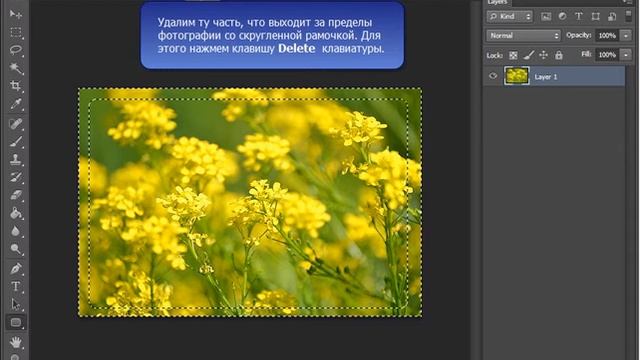Click the Opacity label in Layers panel
This screenshot has width=640, height=360.
click(x=579, y=36)
